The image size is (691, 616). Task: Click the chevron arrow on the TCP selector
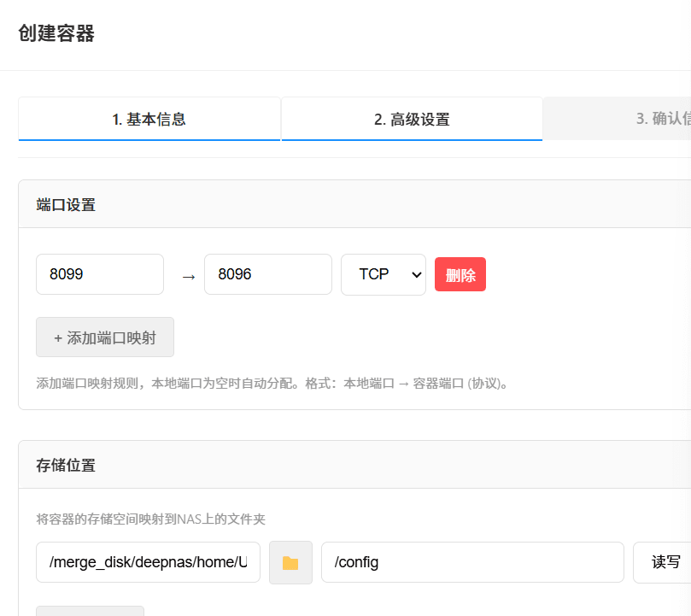coord(416,274)
